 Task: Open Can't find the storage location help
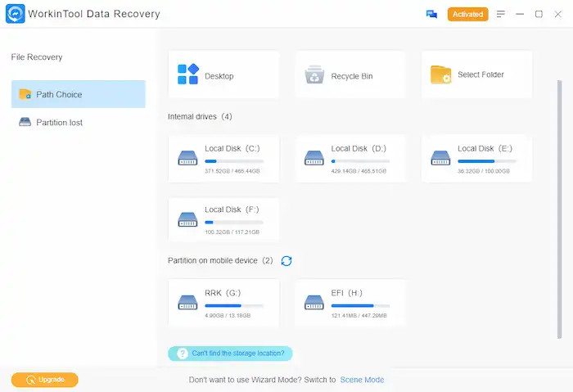tap(230, 354)
